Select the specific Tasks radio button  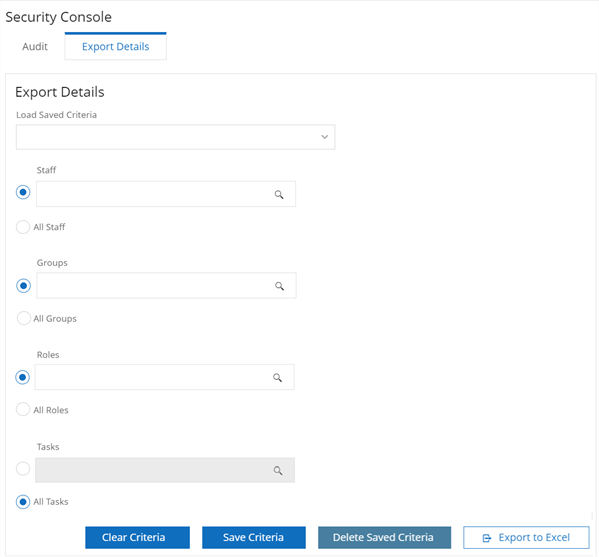pos(23,468)
